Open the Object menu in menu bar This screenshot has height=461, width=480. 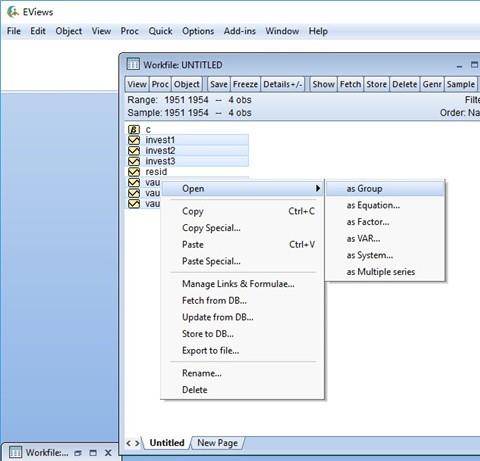point(69,31)
